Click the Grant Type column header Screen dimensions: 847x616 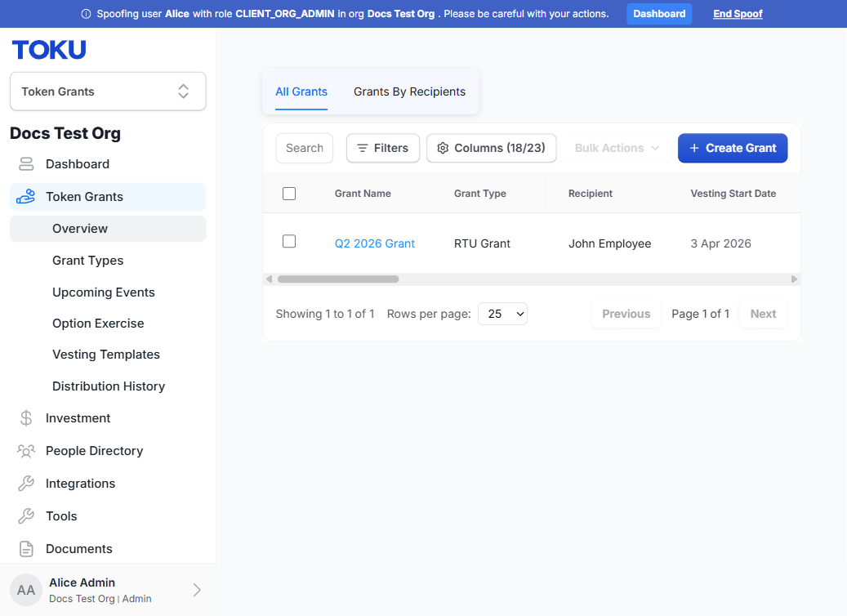480,194
